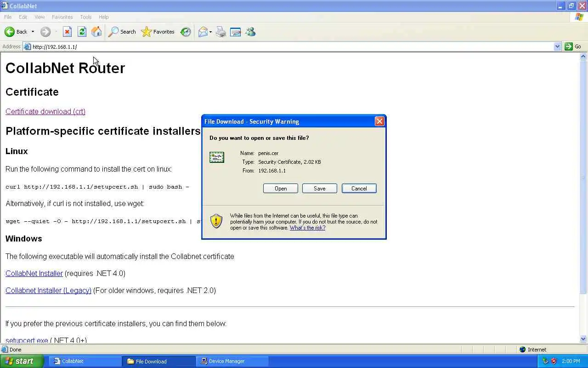The width and height of the screenshot is (588, 368).
Task: Open the View menu
Action: click(40, 17)
